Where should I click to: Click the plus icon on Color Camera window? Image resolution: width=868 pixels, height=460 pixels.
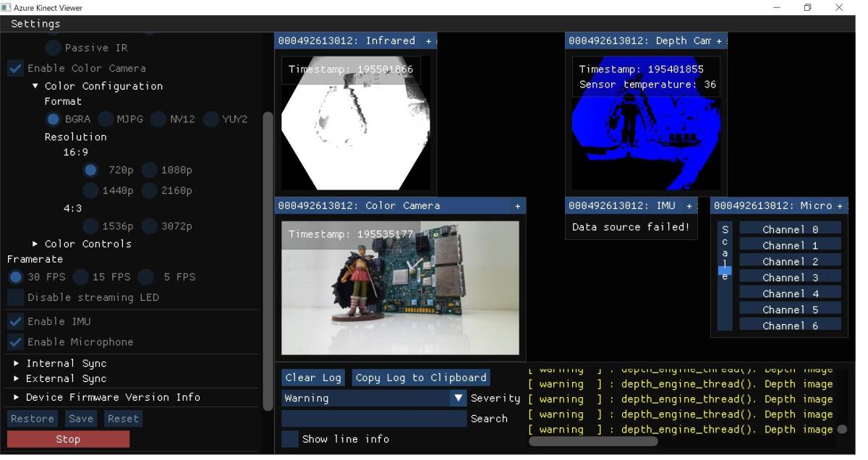click(517, 206)
